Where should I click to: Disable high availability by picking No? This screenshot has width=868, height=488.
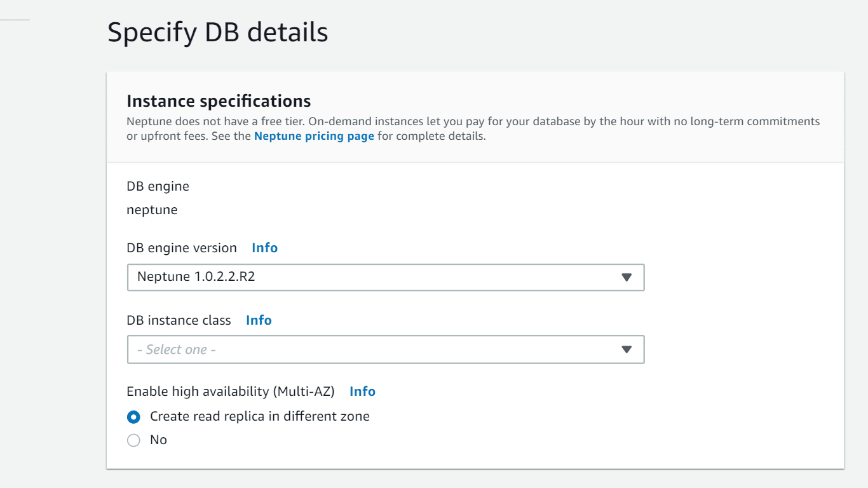coord(133,440)
